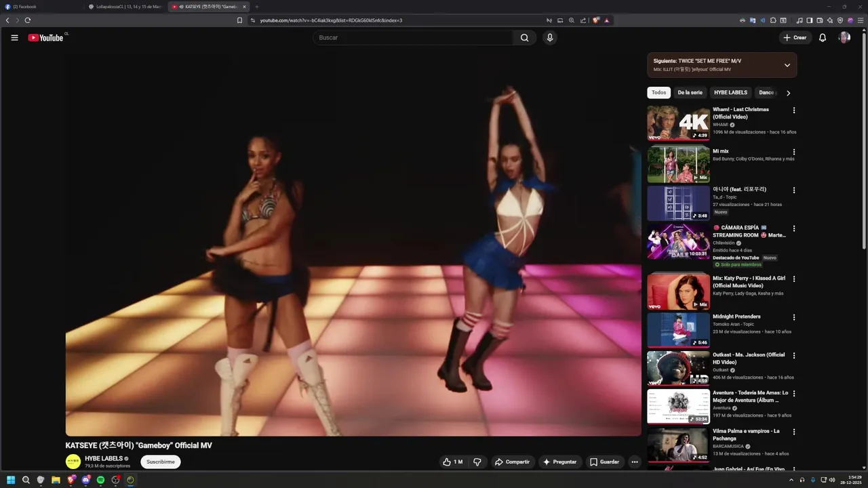Image resolution: width=868 pixels, height=488 pixels.
Task: Open options for Outkast Ms. Jackson video
Action: [x=794, y=355]
